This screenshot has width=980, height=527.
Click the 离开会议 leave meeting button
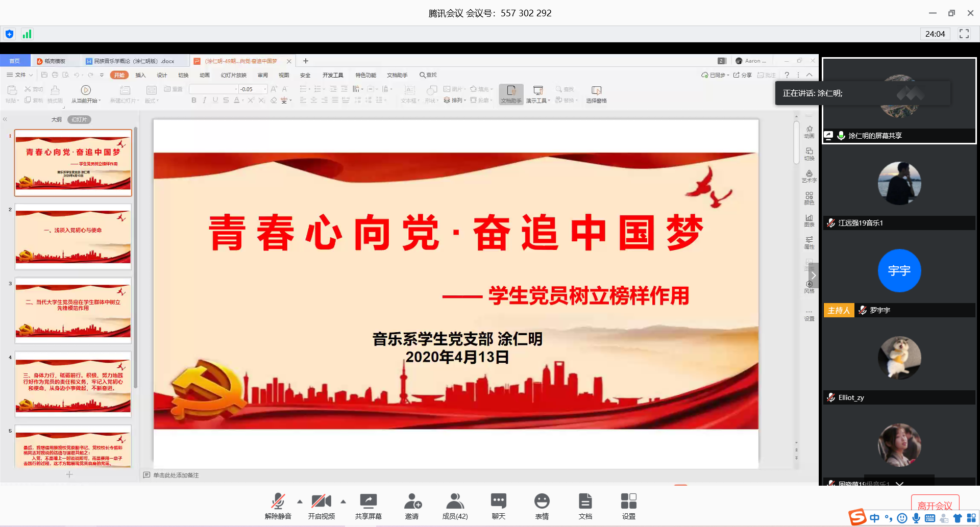click(935, 505)
